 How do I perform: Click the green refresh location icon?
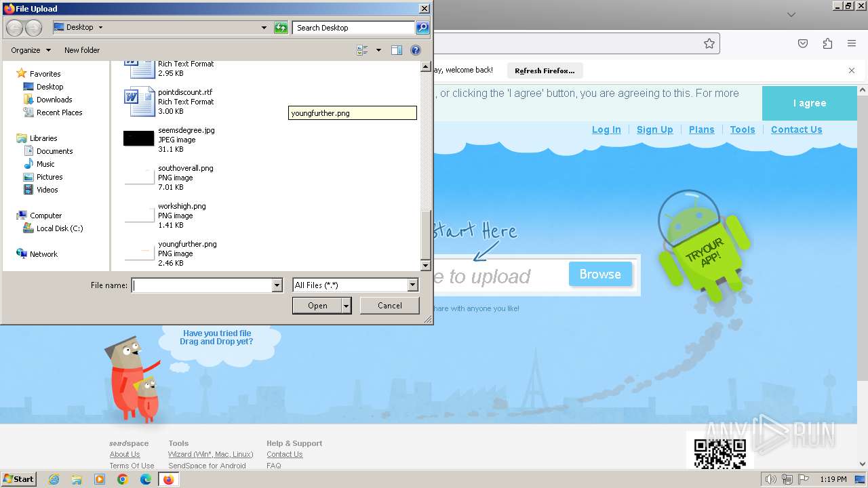pyautogui.click(x=281, y=28)
